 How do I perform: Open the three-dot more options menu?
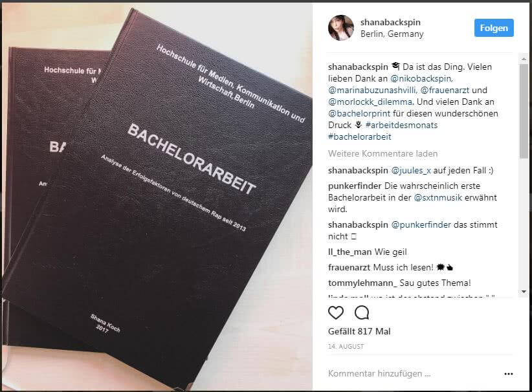pyautogui.click(x=508, y=374)
